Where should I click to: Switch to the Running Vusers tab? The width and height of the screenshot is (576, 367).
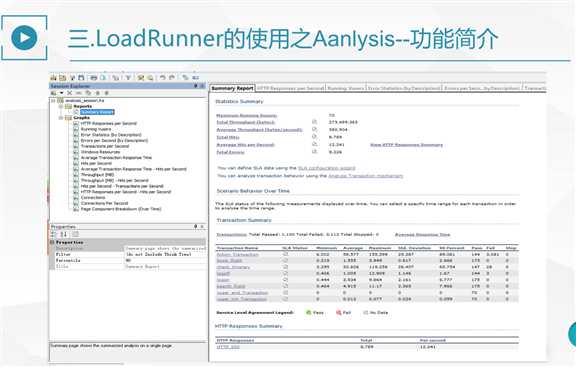pos(345,88)
